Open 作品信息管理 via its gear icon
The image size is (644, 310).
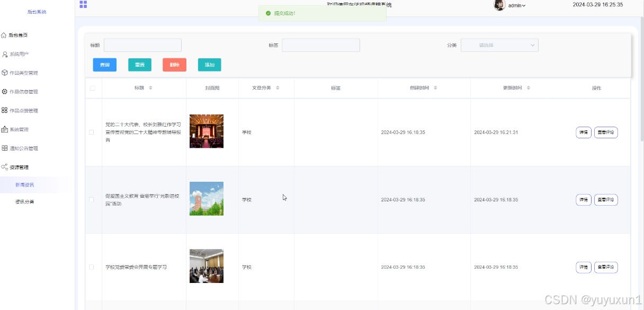[5, 92]
